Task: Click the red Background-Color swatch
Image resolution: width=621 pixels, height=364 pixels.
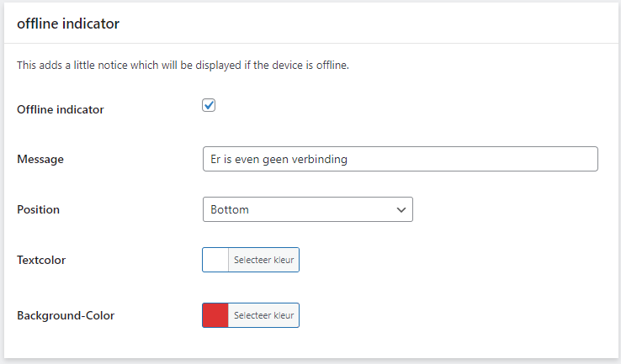Action: [215, 315]
